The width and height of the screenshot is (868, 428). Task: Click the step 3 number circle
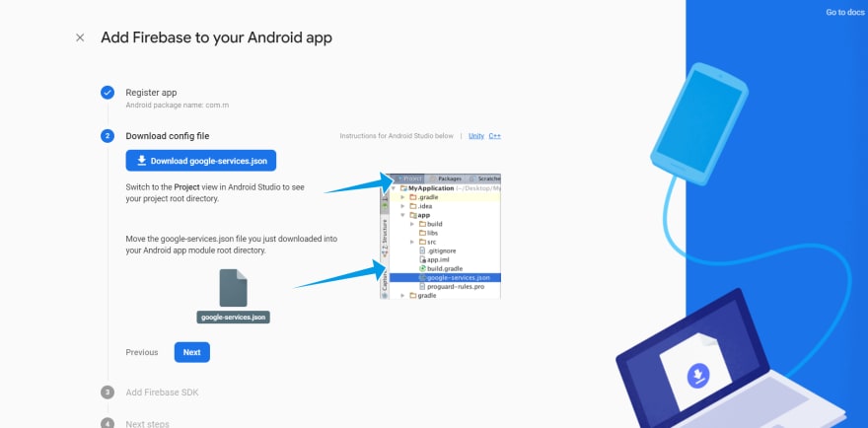(x=108, y=392)
